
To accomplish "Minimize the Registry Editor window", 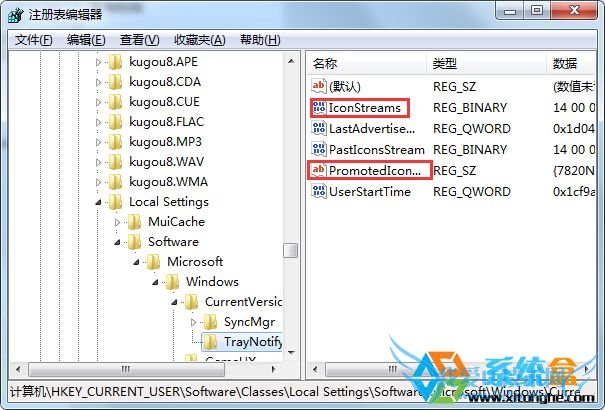I will pos(510,10).
